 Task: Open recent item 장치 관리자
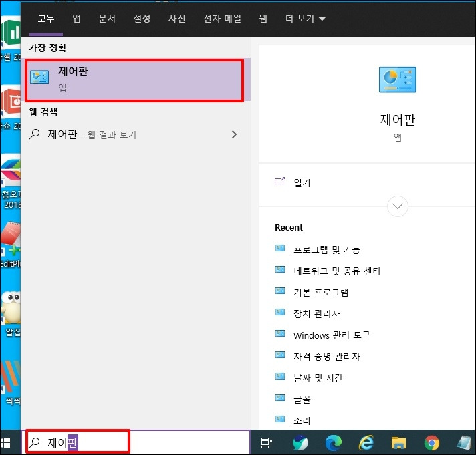pyautogui.click(x=317, y=313)
